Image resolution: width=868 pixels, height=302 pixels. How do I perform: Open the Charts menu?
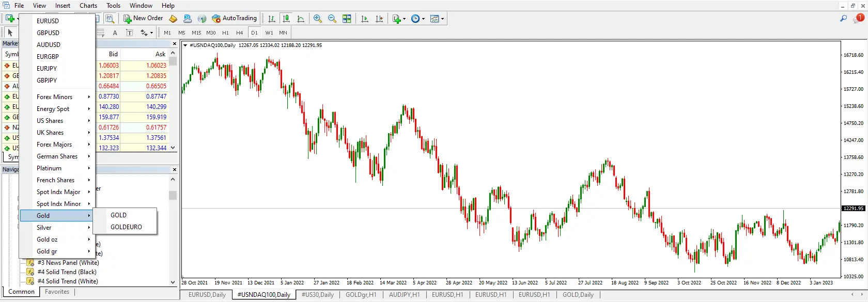pos(88,6)
